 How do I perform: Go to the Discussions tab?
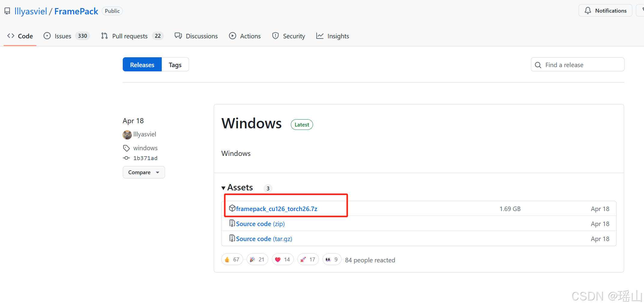point(196,36)
